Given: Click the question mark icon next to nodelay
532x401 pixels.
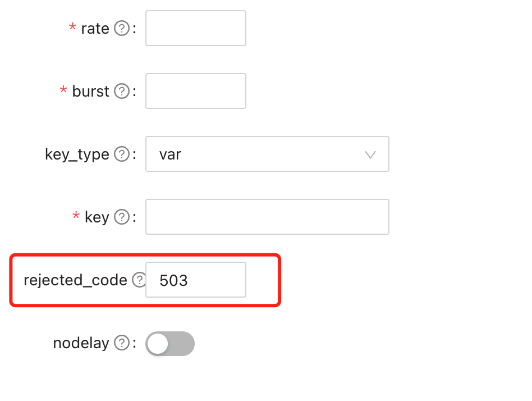Looking at the screenshot, I should click(x=122, y=343).
